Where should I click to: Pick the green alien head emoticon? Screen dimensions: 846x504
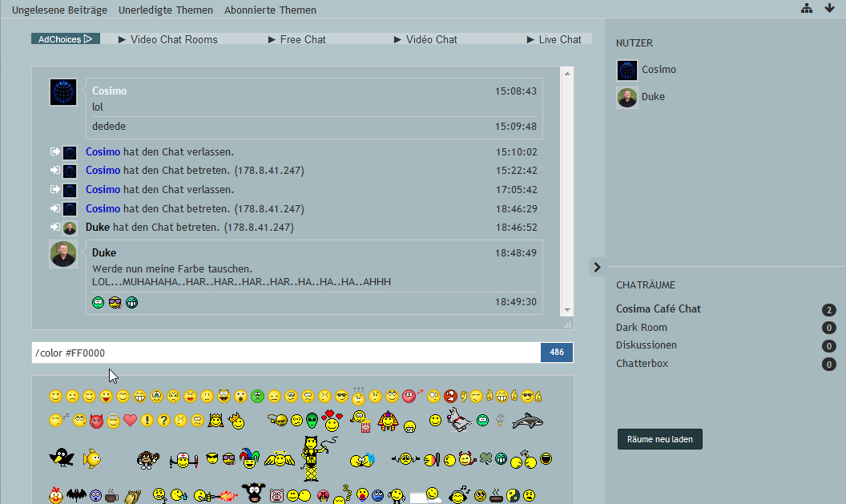pyautogui.click(x=312, y=419)
